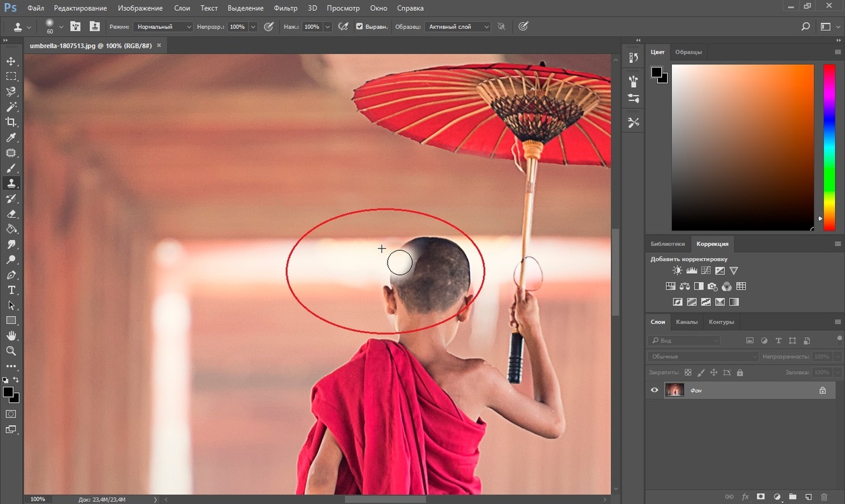Pick the Eyedropper tool
845x504 pixels.
pyautogui.click(x=11, y=137)
